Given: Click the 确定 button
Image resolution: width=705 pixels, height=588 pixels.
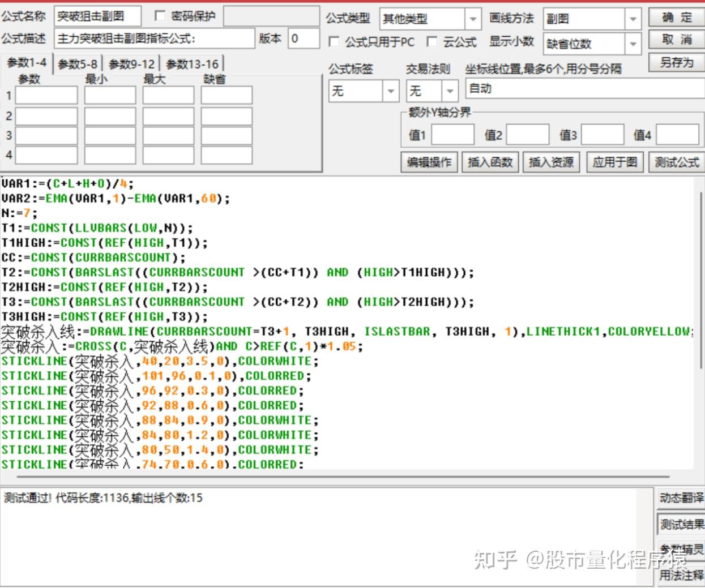Looking at the screenshot, I should 677,18.
